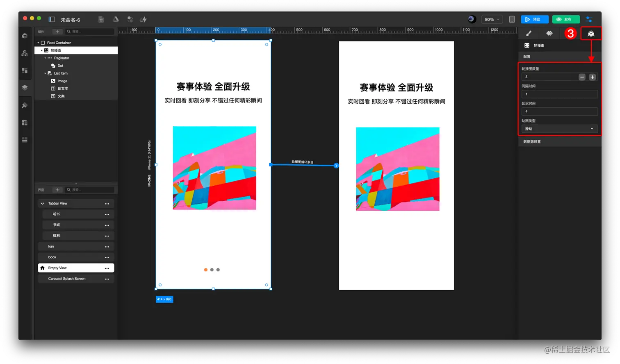620x364 pixels.
Task: Click the Google Drive triangle icon
Action: click(x=116, y=19)
